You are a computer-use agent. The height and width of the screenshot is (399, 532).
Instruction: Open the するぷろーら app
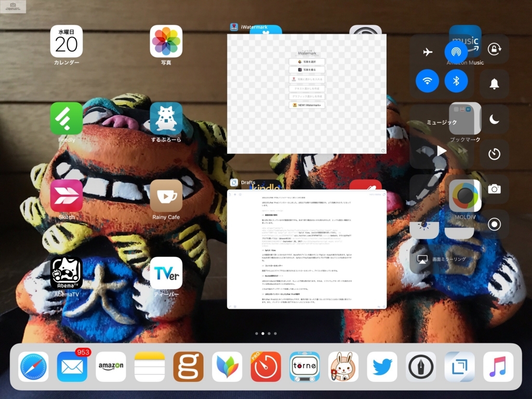point(166,118)
